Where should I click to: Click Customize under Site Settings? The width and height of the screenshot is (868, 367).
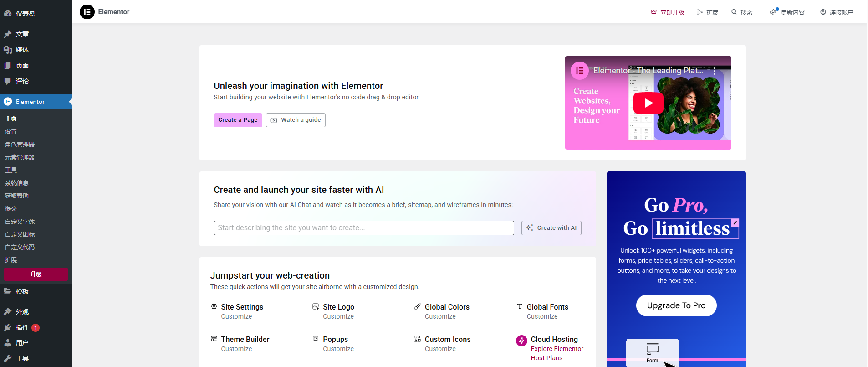(236, 316)
